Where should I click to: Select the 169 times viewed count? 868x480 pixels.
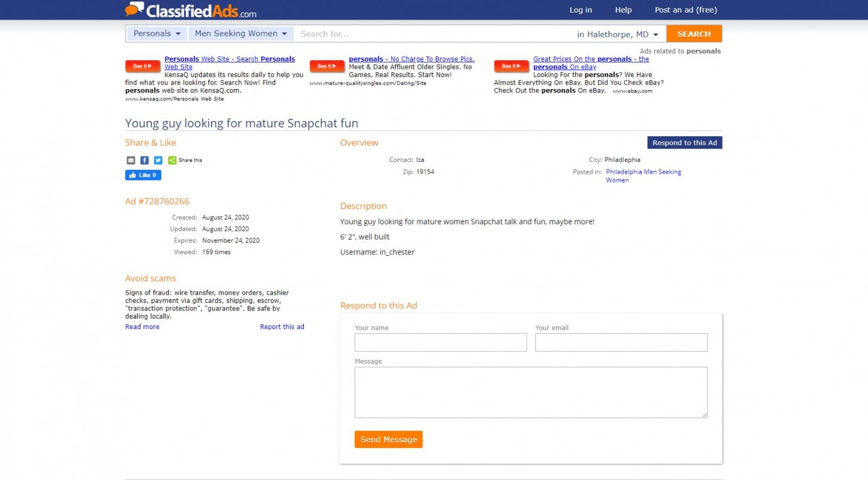216,252
